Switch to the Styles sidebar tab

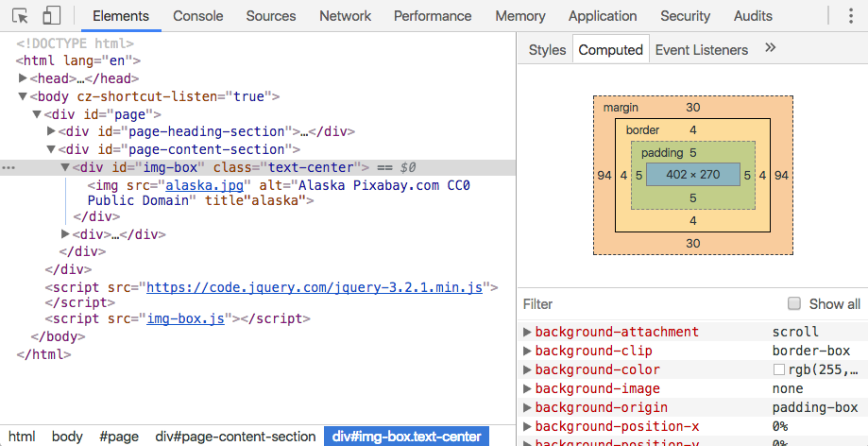coord(547,50)
